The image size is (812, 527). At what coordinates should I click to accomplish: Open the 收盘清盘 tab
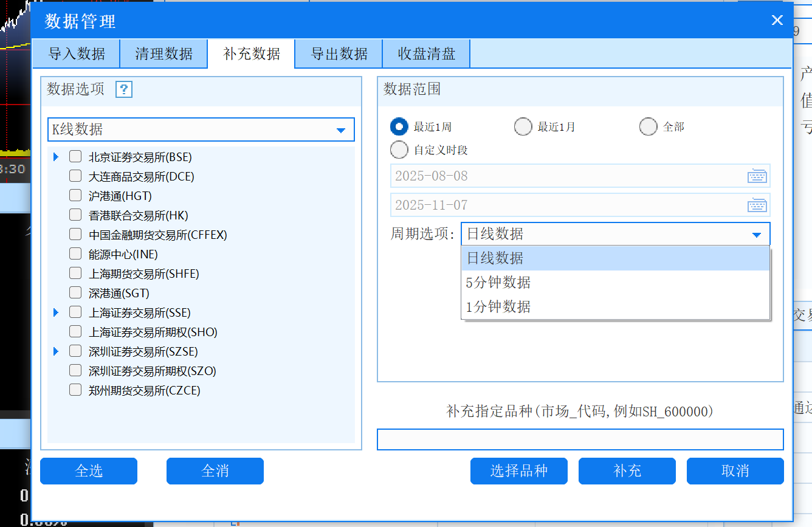click(426, 53)
